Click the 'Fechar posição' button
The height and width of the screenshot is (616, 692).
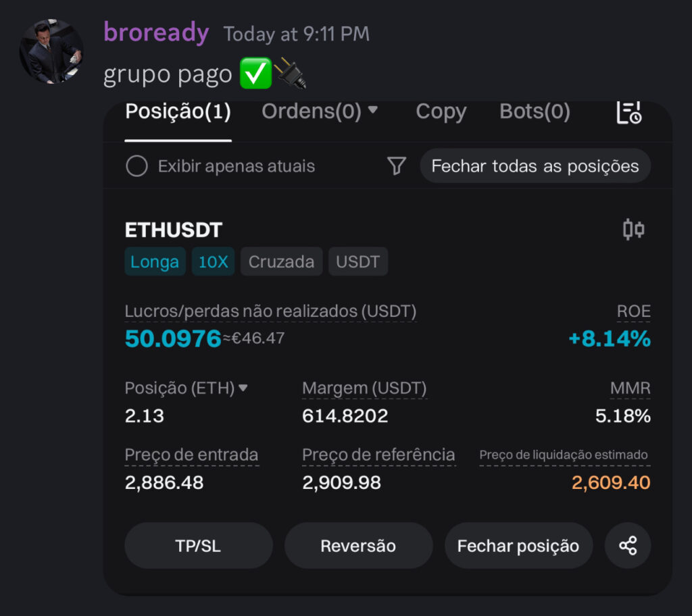518,546
